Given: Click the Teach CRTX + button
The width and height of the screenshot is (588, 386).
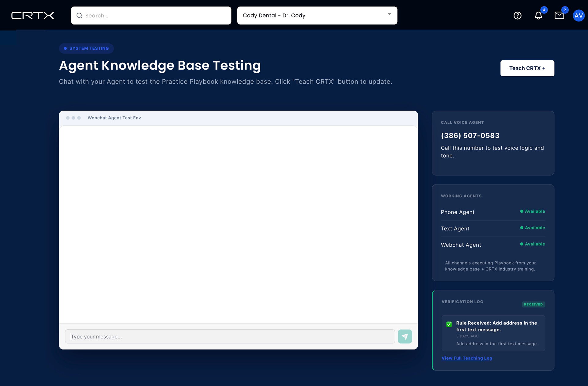Looking at the screenshot, I should click(527, 68).
